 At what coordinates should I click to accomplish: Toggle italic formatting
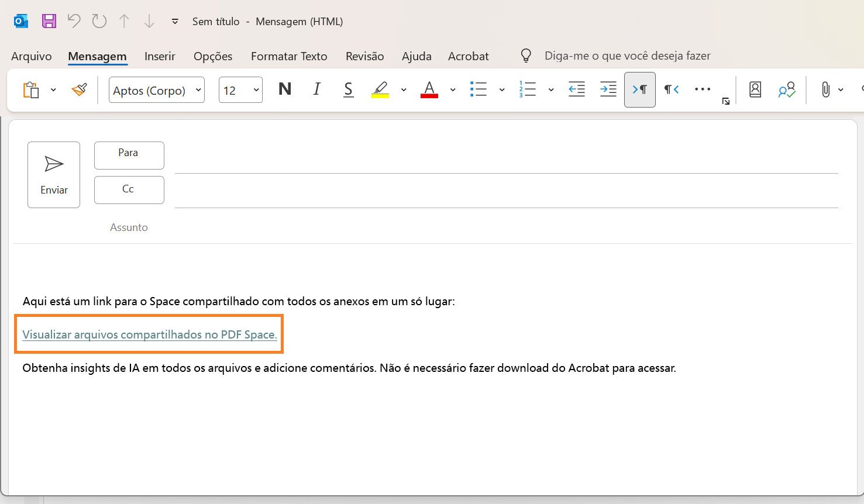click(317, 89)
